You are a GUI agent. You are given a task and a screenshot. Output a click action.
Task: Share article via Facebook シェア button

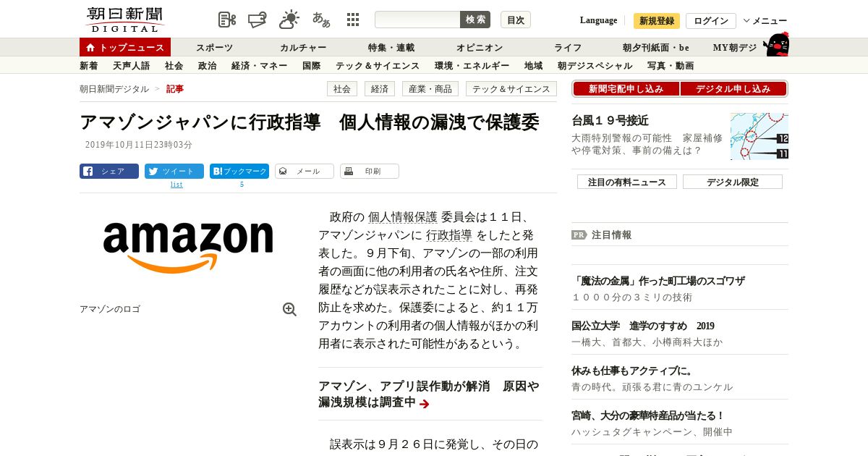click(109, 172)
